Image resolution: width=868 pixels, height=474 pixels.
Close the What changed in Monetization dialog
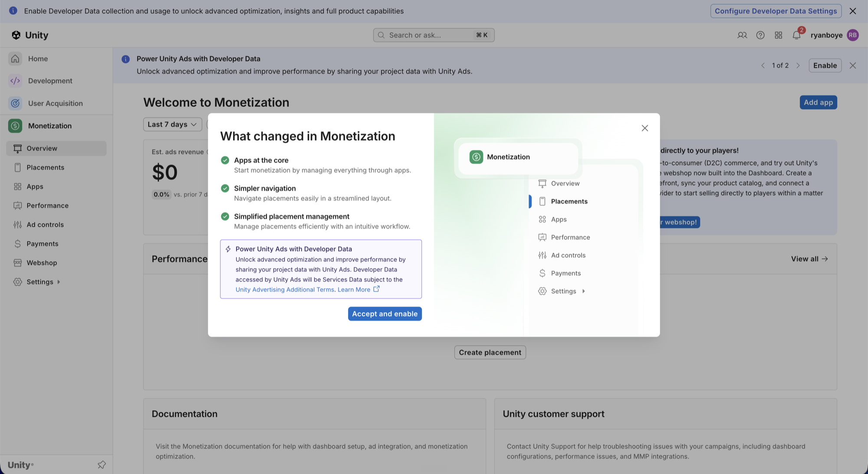pyautogui.click(x=644, y=128)
